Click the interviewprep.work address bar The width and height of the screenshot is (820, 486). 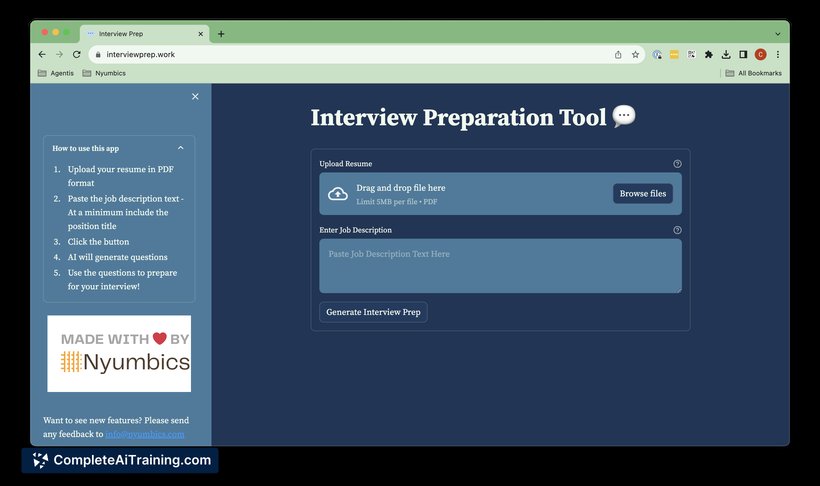366,54
